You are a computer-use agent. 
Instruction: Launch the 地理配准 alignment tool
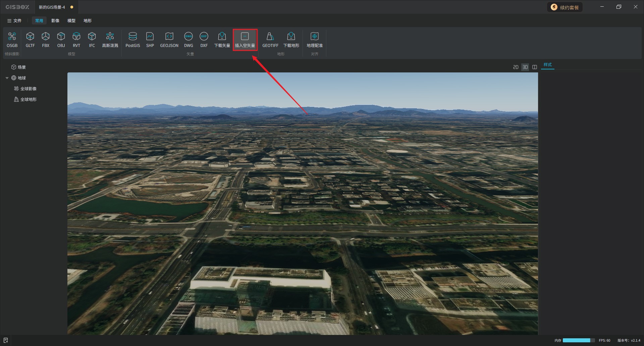tap(314, 40)
